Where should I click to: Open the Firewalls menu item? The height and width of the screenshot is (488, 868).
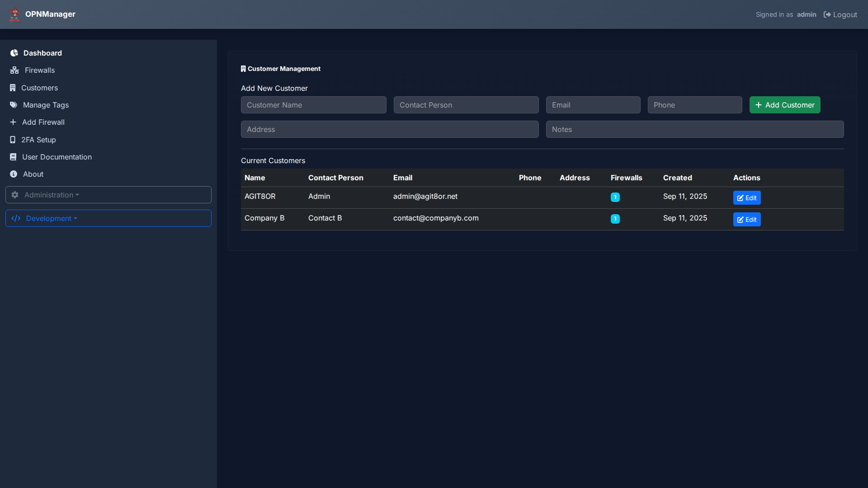coord(40,70)
